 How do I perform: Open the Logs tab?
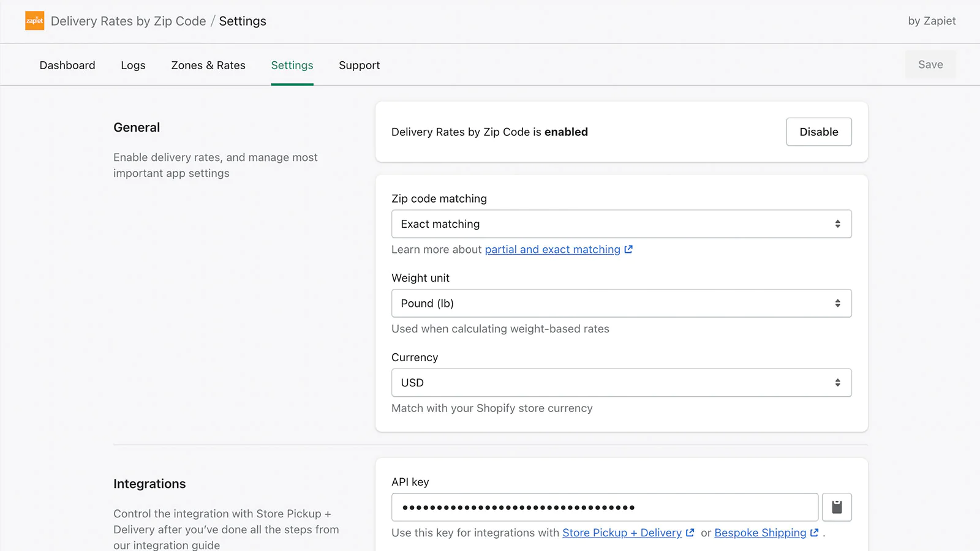(x=133, y=65)
